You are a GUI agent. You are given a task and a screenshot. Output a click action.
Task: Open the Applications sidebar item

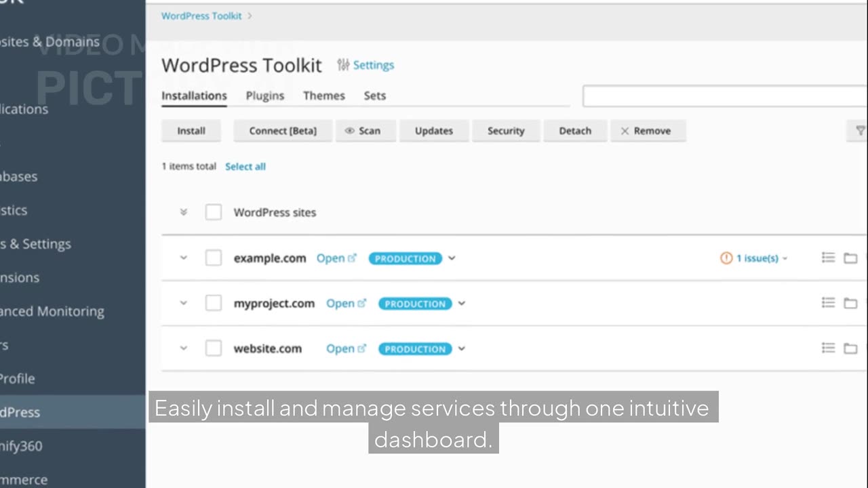(x=24, y=109)
